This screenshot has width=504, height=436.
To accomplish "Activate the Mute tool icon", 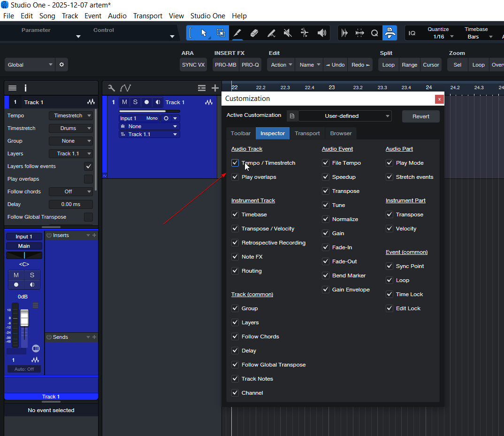I will coord(288,33).
